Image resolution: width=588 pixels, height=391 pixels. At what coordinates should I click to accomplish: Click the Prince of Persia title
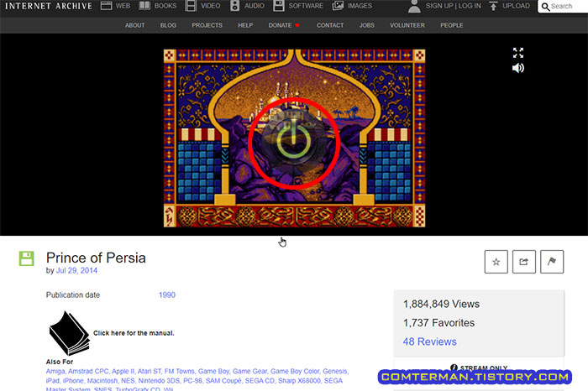pyautogui.click(x=96, y=258)
